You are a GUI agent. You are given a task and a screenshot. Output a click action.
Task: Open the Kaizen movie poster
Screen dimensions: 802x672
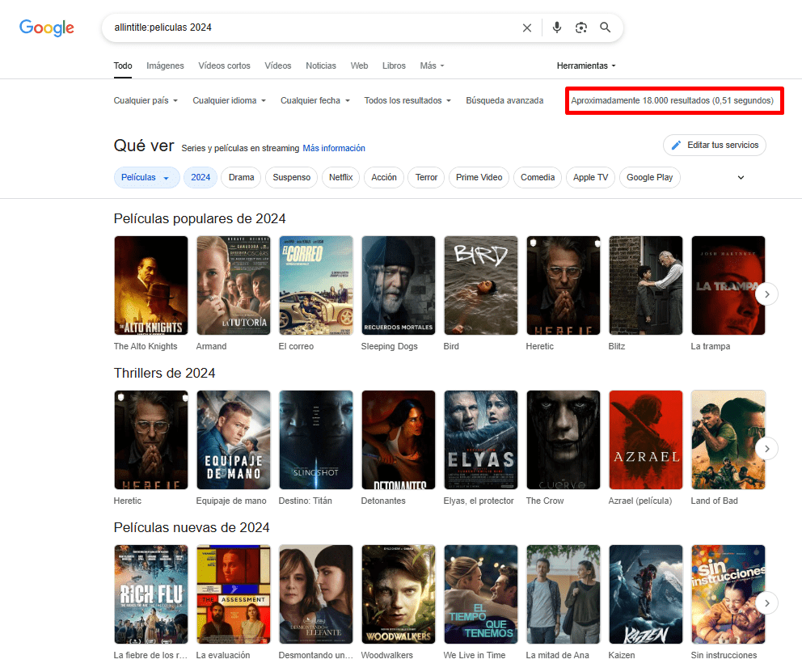[x=646, y=594]
